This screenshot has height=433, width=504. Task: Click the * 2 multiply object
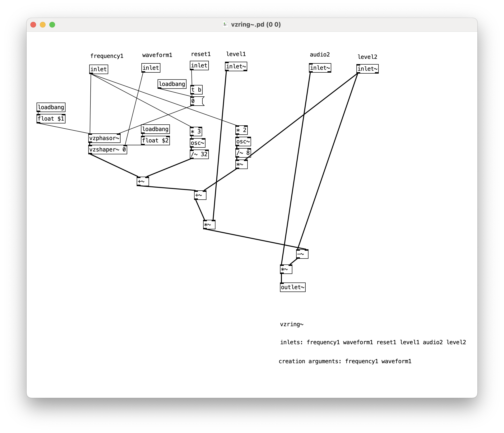[241, 130]
